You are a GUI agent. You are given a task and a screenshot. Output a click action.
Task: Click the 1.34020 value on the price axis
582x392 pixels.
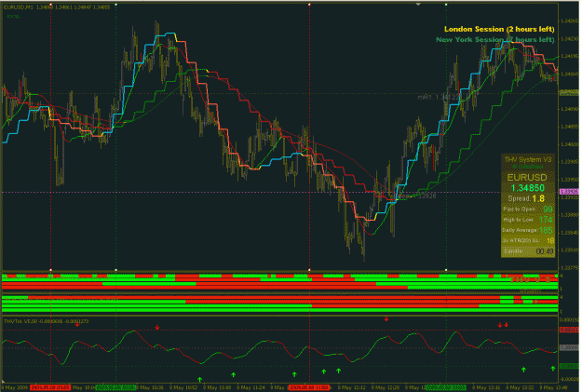tap(569, 144)
